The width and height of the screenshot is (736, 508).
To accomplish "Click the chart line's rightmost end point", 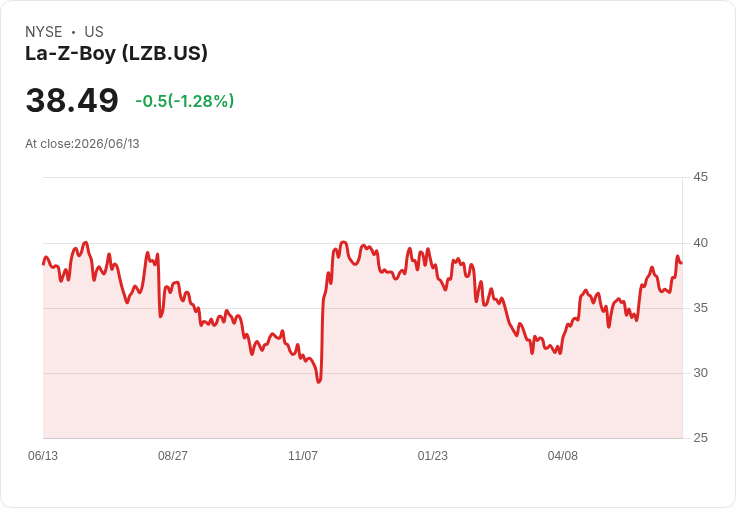I will point(682,263).
